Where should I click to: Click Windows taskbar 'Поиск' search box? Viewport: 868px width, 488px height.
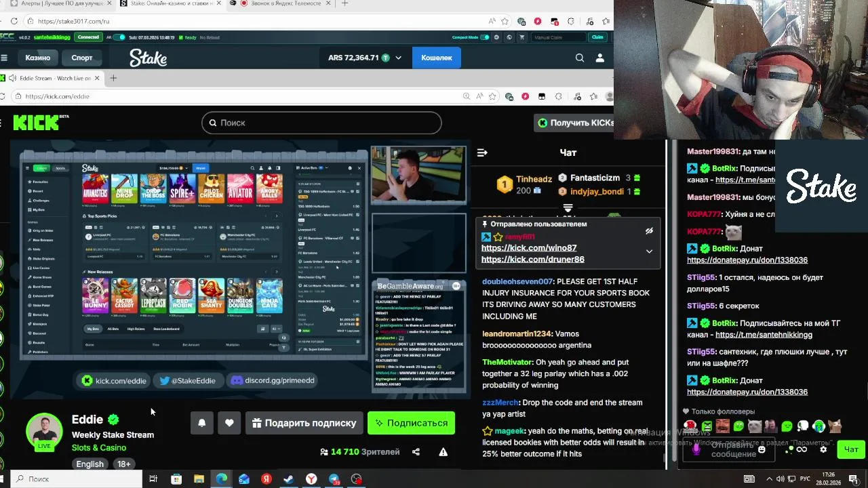[x=76, y=479]
